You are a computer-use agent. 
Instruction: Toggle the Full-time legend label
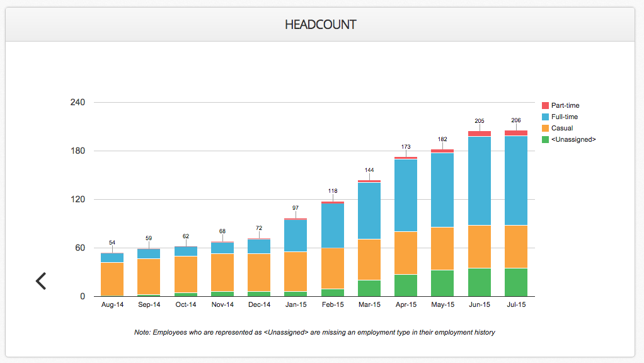tap(565, 117)
